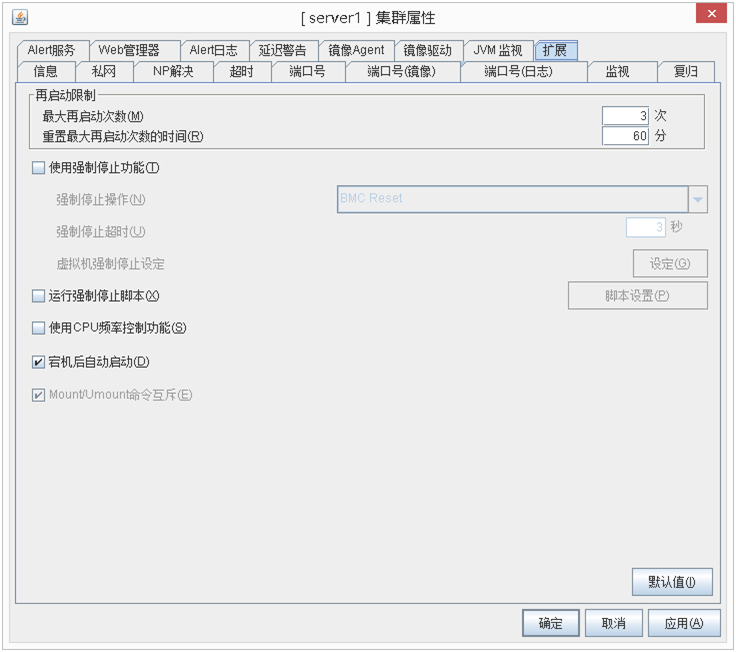Image resolution: width=736 pixels, height=652 pixels.
Task: Open the Alert服务 tab
Action: 52,50
